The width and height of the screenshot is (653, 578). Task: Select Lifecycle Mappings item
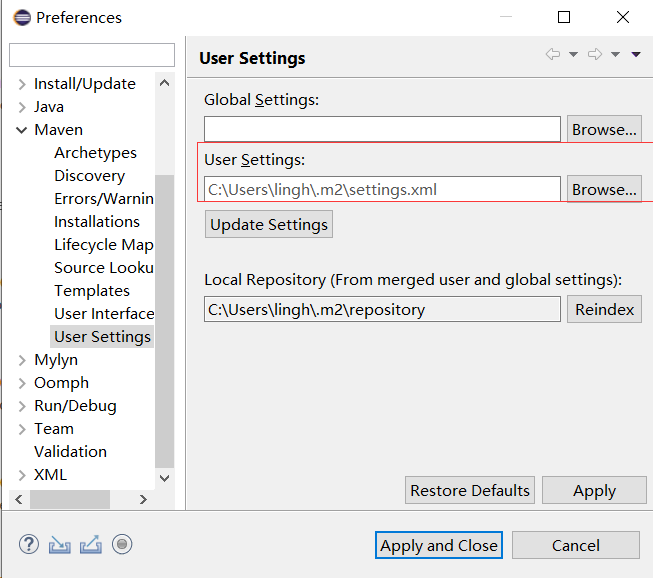(104, 245)
